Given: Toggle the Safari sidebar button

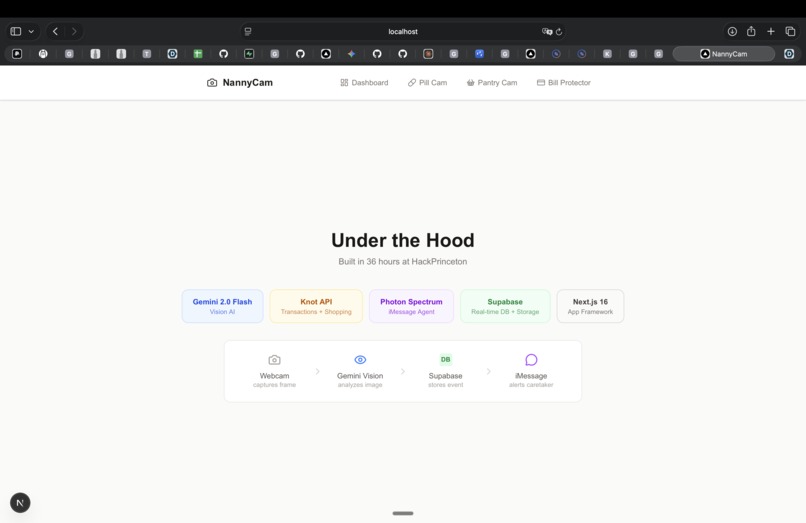Looking at the screenshot, I should point(15,31).
